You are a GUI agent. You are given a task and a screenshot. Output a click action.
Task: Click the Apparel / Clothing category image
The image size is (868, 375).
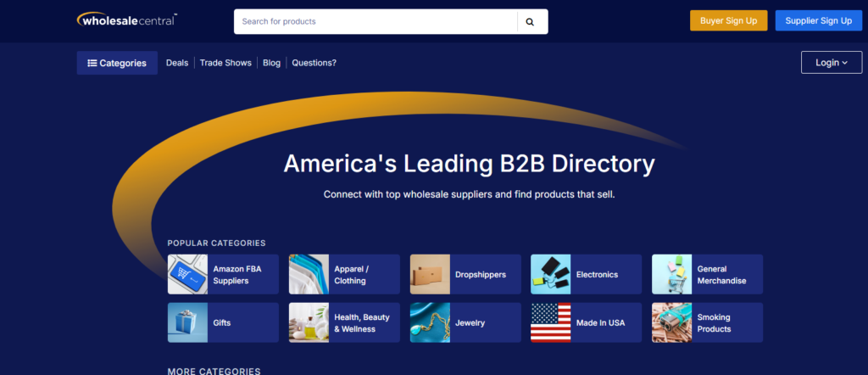tap(309, 274)
